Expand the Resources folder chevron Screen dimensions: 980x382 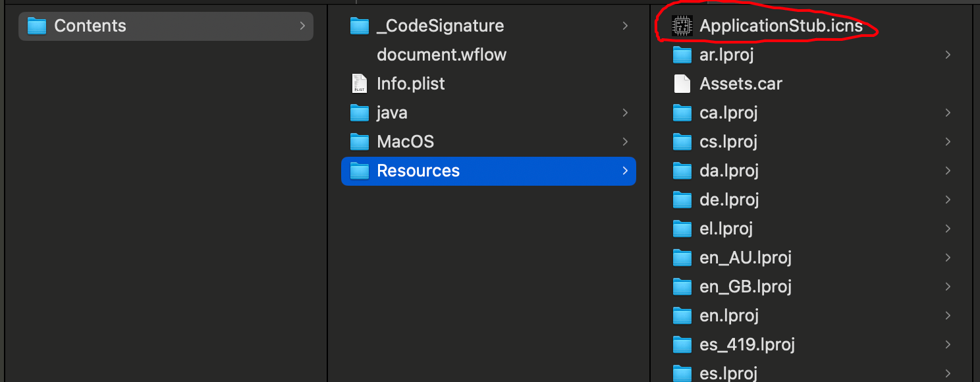point(624,171)
